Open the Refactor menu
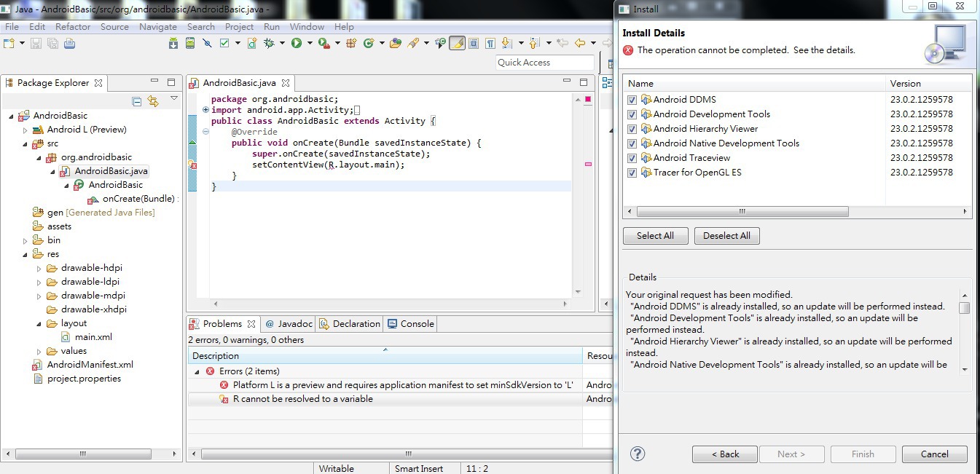The image size is (980, 474). coord(73,27)
